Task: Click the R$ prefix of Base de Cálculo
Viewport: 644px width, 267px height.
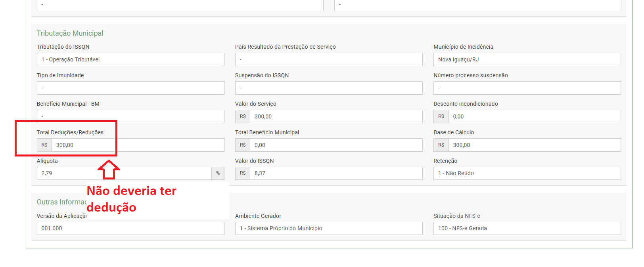Action: (441, 145)
